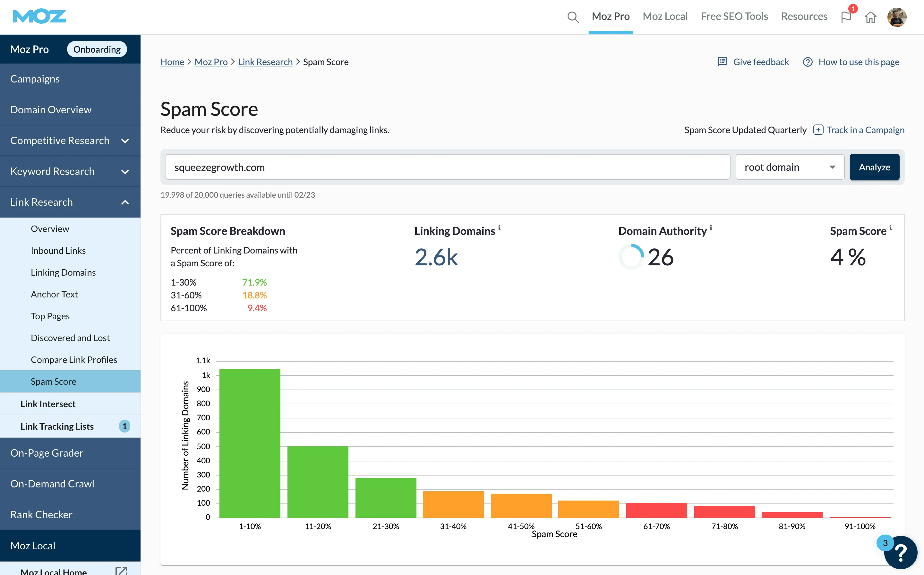Click the Analyze button

coord(875,167)
